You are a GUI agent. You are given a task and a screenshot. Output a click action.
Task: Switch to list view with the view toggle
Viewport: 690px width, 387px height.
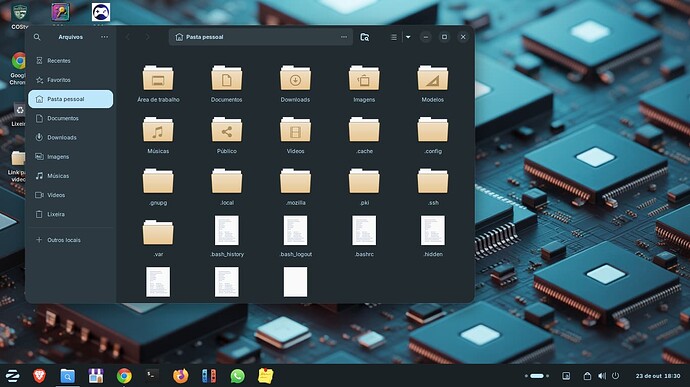[x=394, y=37]
